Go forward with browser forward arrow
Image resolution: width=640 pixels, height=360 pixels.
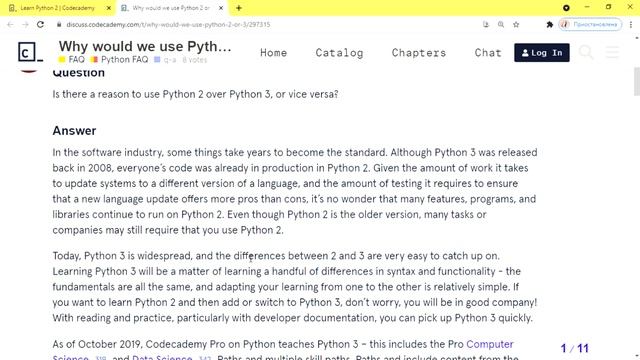pos(25,24)
